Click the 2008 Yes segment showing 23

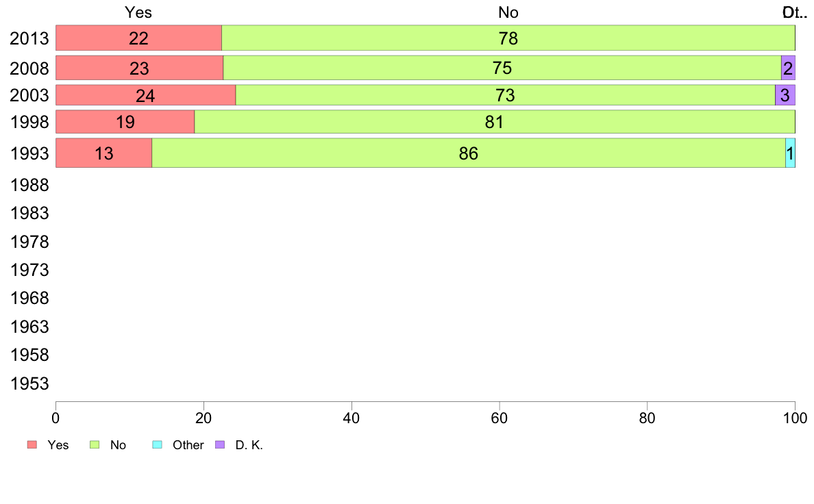[x=140, y=68]
